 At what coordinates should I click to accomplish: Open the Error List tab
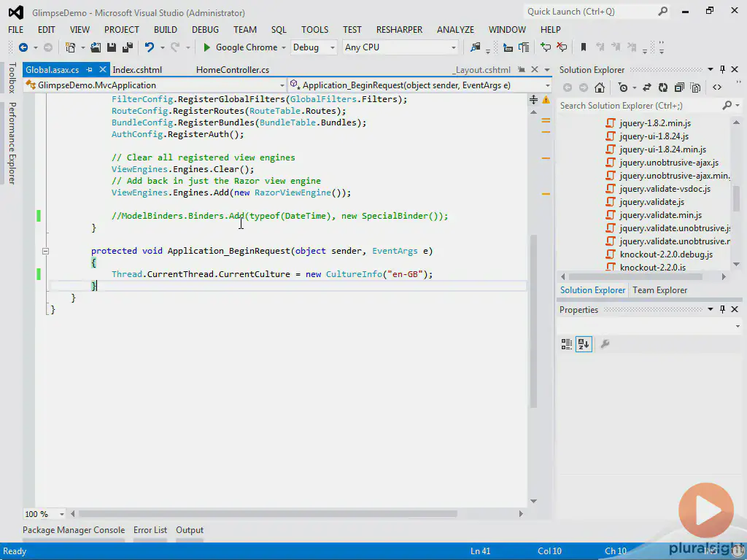150,530
